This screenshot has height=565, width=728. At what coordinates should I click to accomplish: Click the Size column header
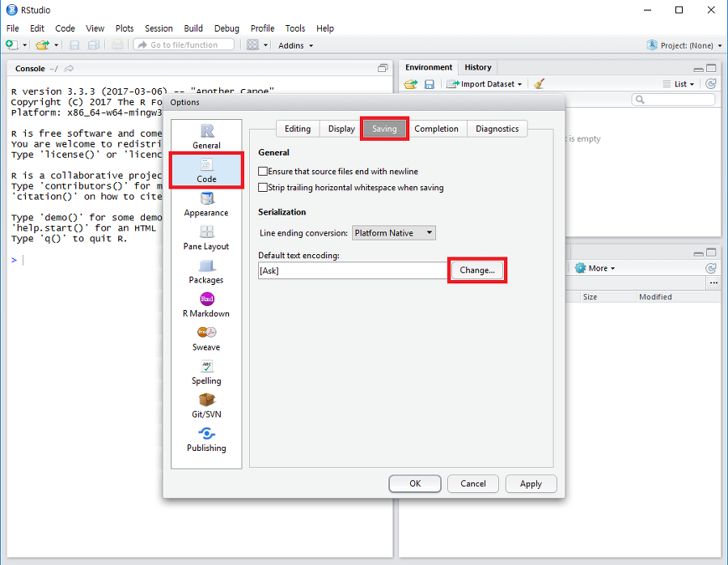pyautogui.click(x=590, y=297)
